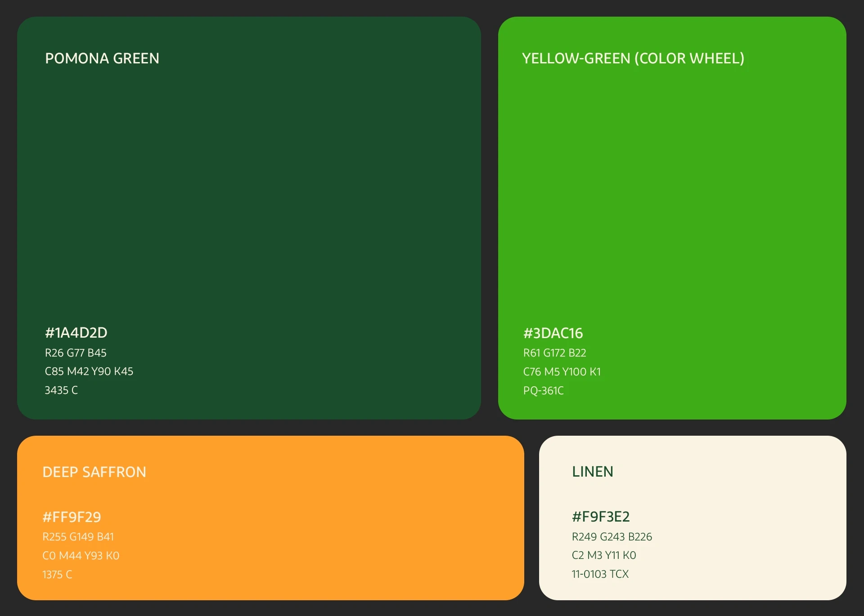This screenshot has height=616, width=864.
Task: Click hex code #3DAC16
Action: (553, 333)
